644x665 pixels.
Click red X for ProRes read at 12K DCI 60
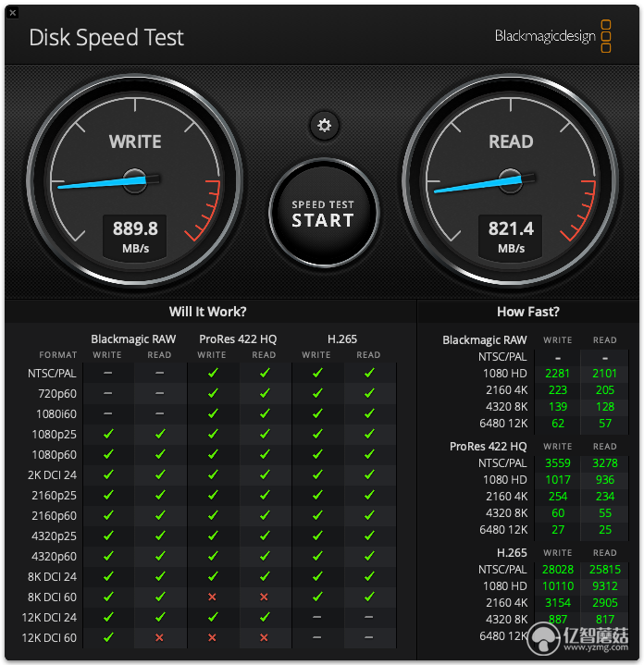click(x=264, y=637)
